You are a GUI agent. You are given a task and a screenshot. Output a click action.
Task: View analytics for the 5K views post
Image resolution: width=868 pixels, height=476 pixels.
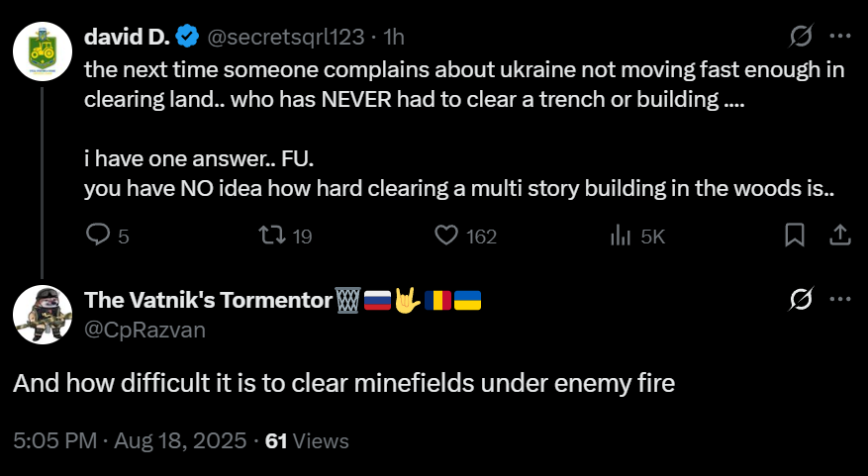click(x=622, y=236)
